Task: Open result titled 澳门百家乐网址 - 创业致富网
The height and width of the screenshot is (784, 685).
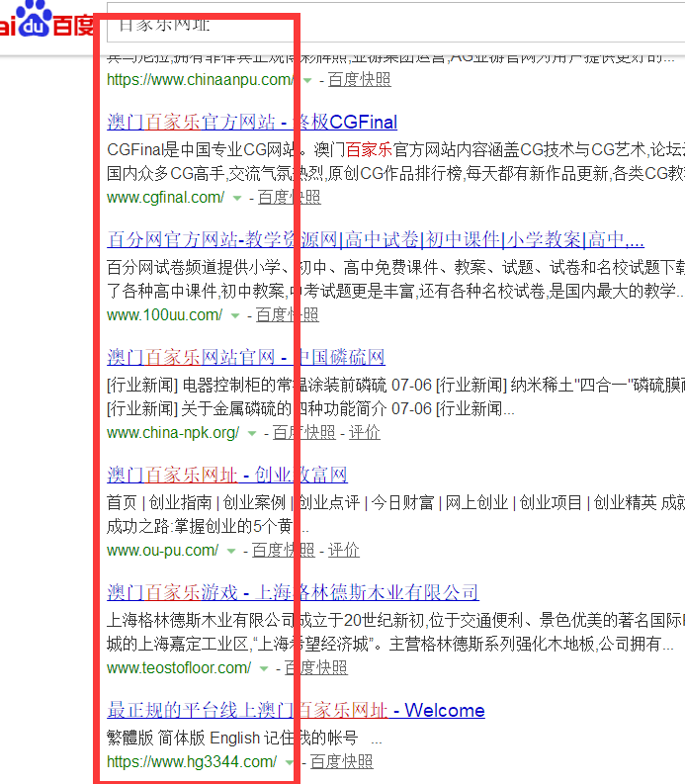Action: click(227, 475)
